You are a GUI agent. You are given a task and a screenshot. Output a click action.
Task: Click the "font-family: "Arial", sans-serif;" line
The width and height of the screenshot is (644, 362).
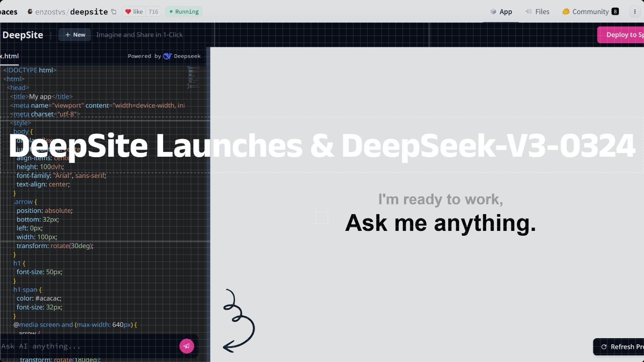[x=61, y=176]
